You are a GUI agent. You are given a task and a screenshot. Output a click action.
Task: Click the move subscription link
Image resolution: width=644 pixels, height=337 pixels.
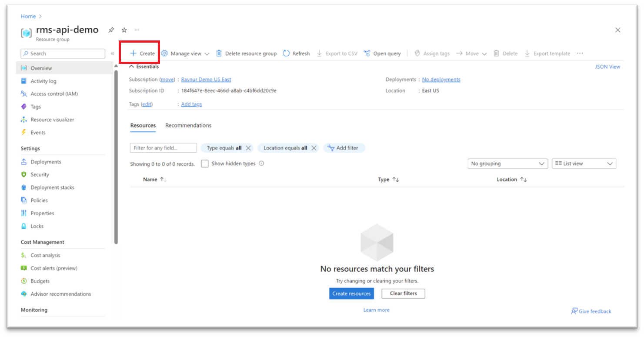[167, 80]
